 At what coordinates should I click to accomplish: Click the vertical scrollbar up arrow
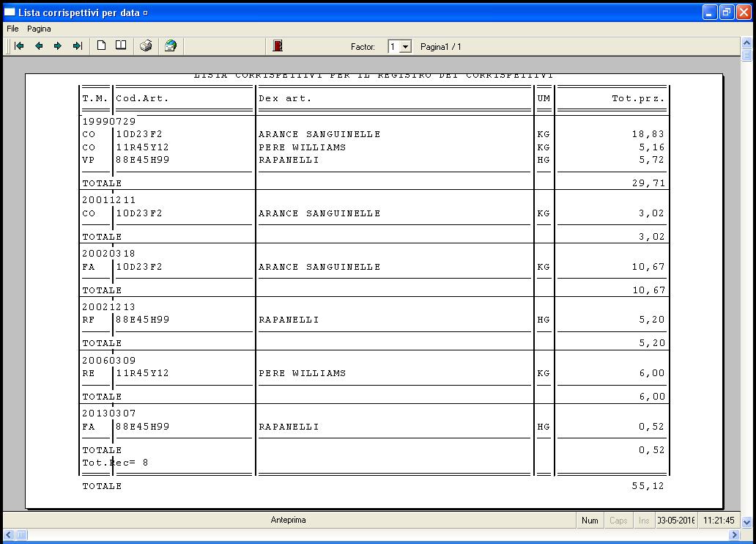point(746,43)
